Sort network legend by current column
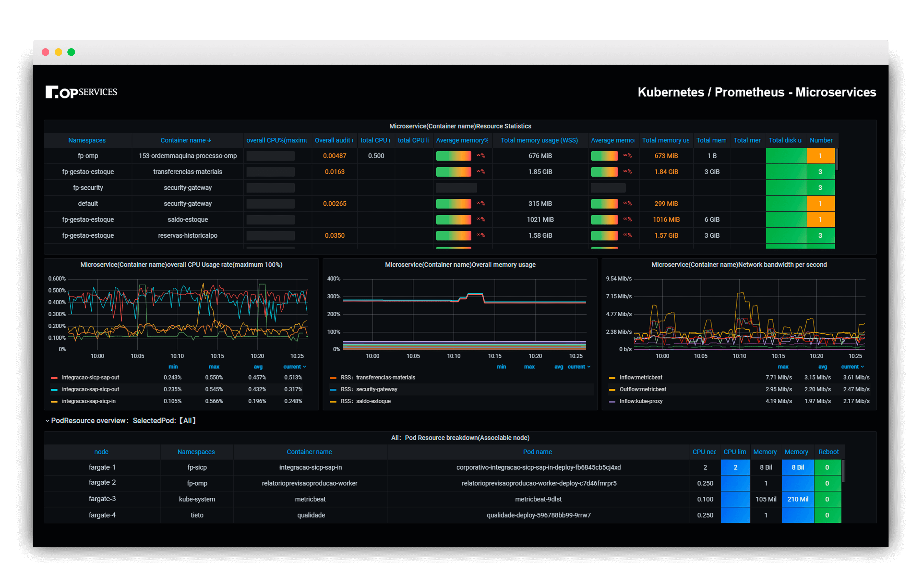923x588 pixels. [x=853, y=367]
